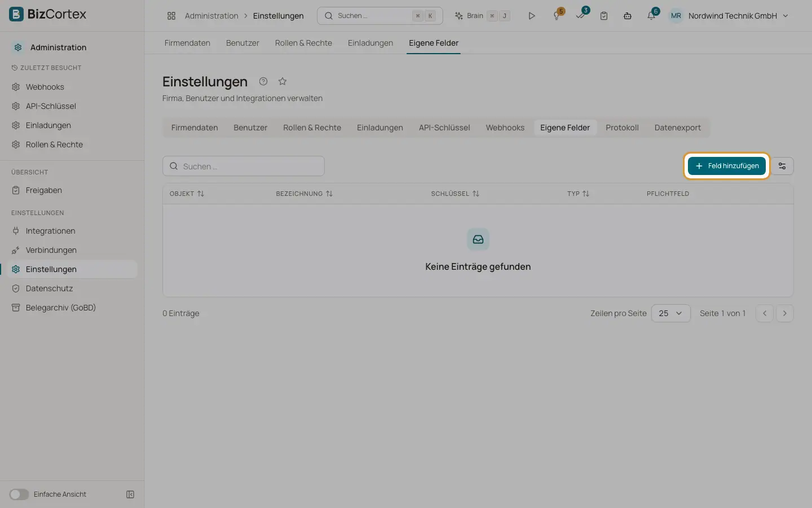Toggle the Einfache Ansicht switch
Viewport: 812px width, 508px height.
19,494
